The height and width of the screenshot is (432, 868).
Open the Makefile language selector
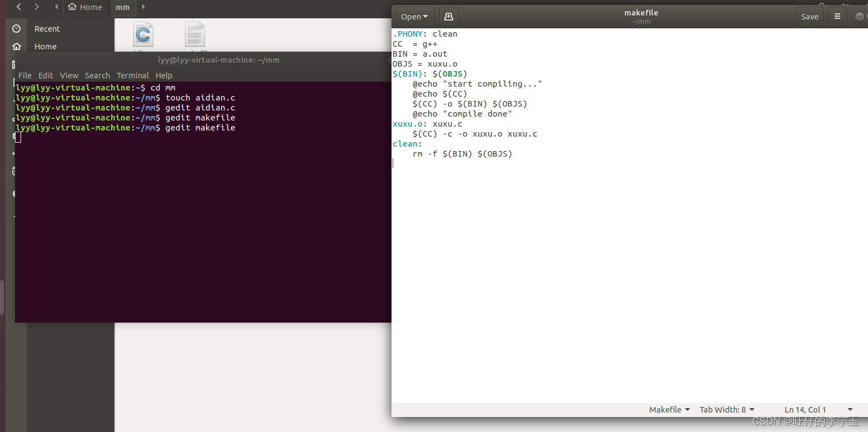[x=670, y=410]
